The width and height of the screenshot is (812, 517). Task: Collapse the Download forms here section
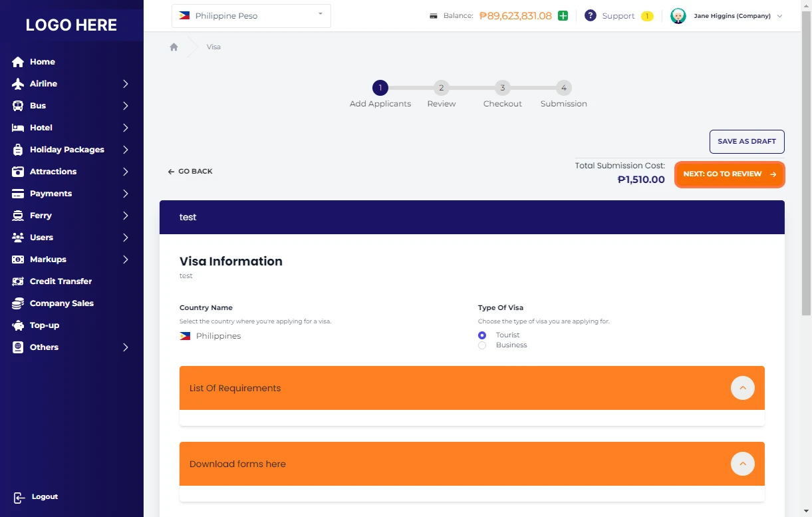click(742, 464)
